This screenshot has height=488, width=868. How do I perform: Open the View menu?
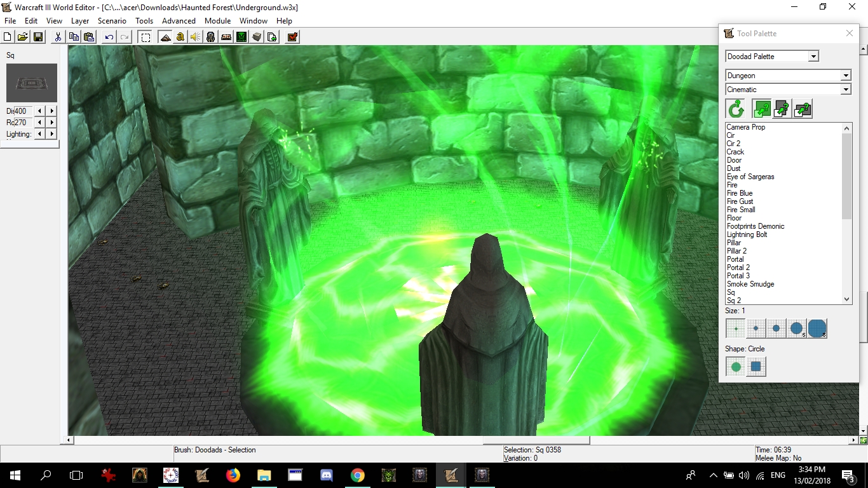tap(55, 21)
